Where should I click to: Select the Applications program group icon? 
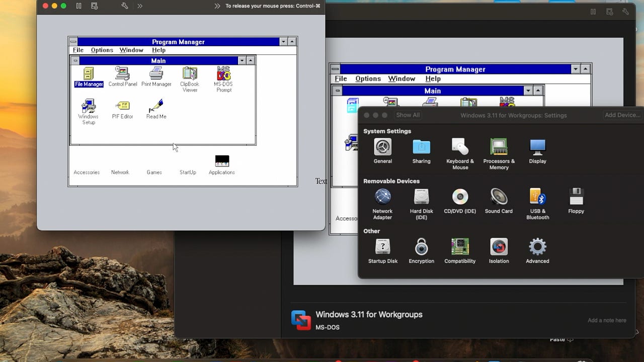click(222, 165)
